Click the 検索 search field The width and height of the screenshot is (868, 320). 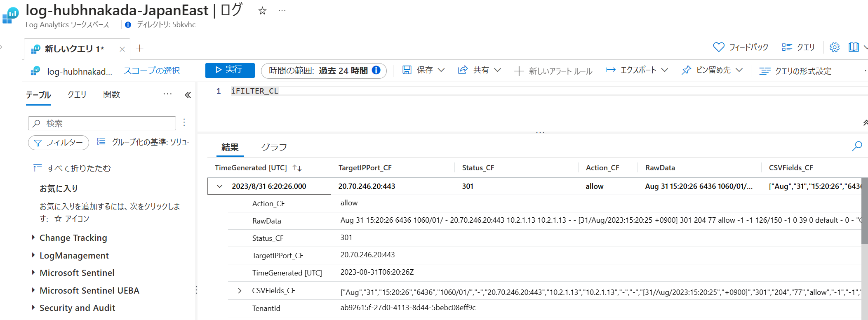tap(102, 123)
